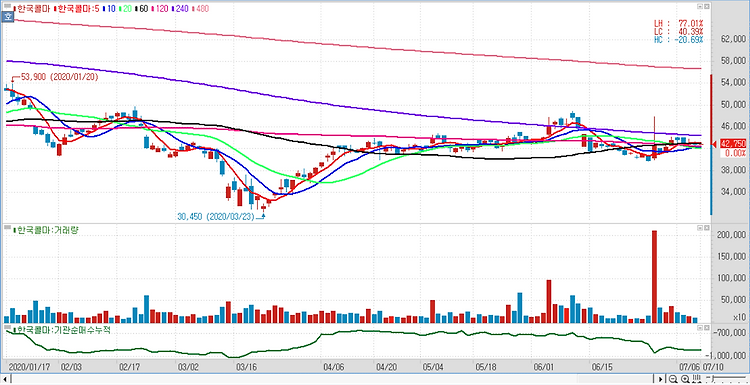Click the 200,000 volume axis label
This screenshot has height=385, width=750.
(x=730, y=235)
